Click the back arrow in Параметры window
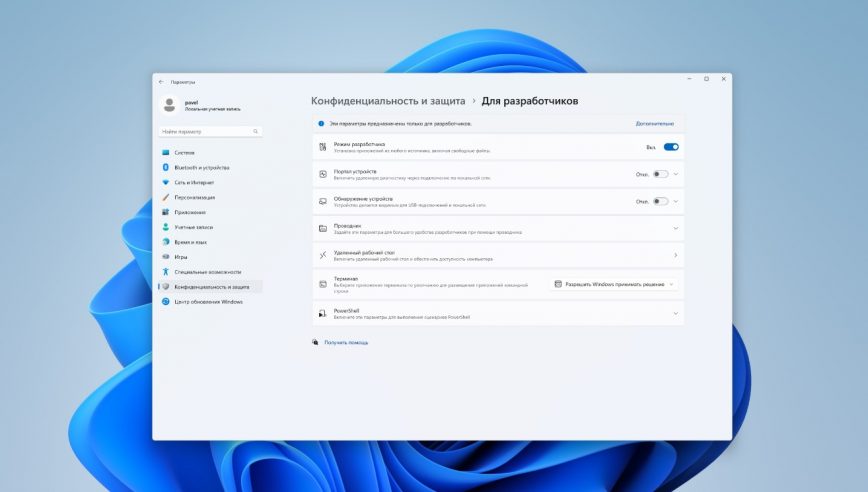The height and width of the screenshot is (492, 868). pyautogui.click(x=161, y=82)
